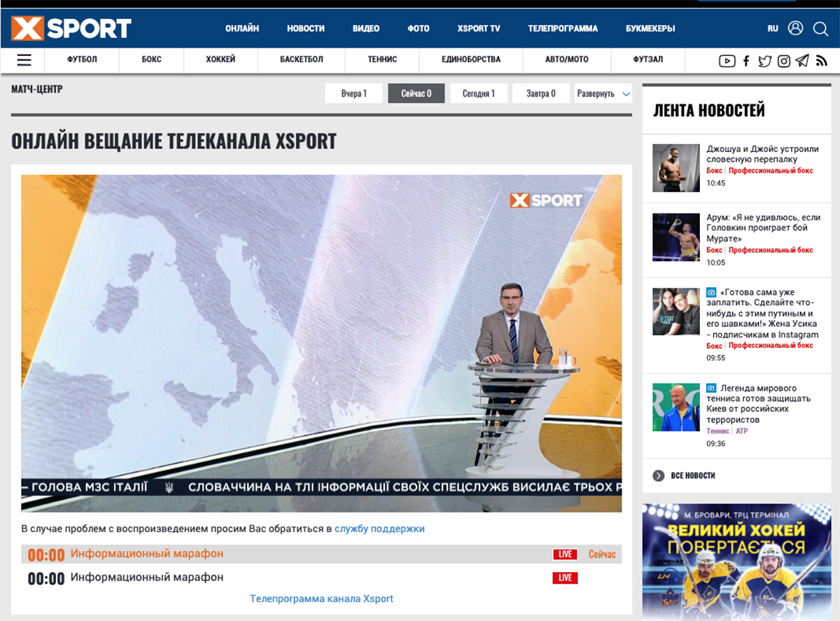Click Сейчас label in highlighted schedule row
Image resolution: width=840 pixels, height=621 pixels.
click(602, 554)
